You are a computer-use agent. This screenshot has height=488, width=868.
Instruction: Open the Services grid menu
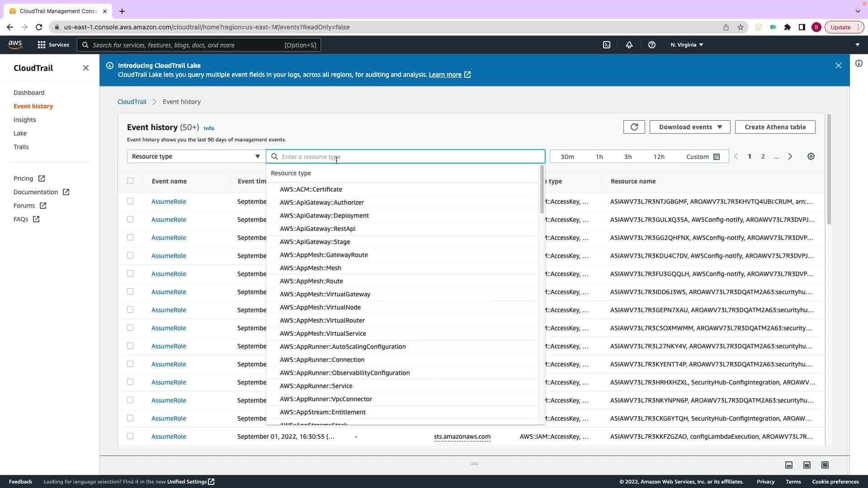42,45
